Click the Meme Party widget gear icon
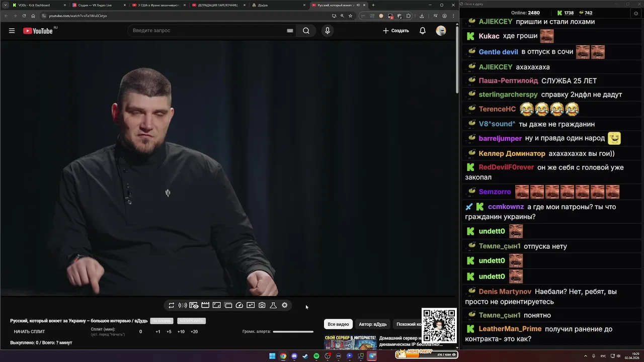Viewport: 644px width, 362px height. (x=454, y=354)
